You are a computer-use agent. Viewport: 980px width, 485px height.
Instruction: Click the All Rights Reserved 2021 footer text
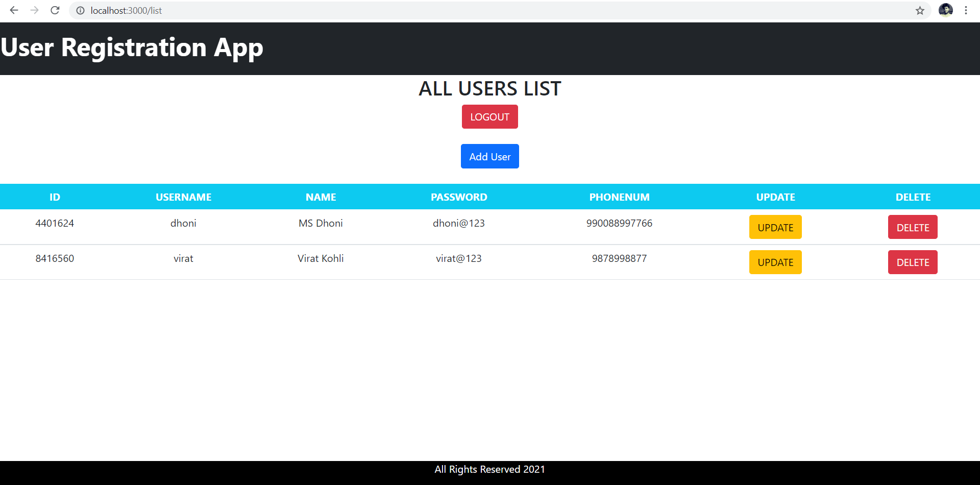coord(489,469)
